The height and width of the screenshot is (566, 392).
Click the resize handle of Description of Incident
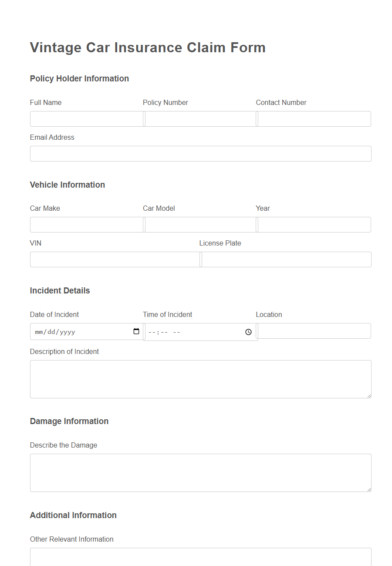click(369, 396)
